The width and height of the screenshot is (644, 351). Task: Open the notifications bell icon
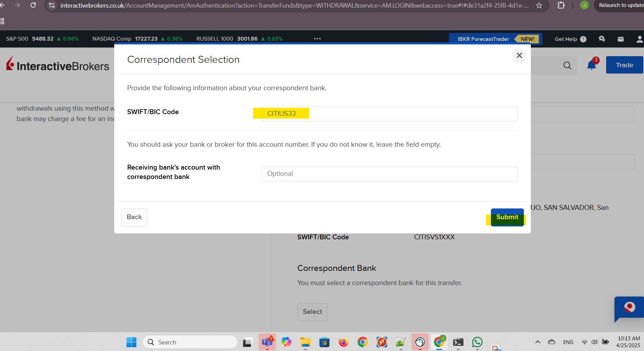point(592,65)
